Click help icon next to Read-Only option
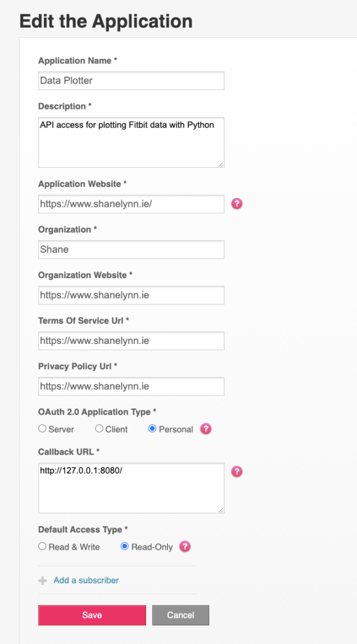 pyautogui.click(x=186, y=547)
